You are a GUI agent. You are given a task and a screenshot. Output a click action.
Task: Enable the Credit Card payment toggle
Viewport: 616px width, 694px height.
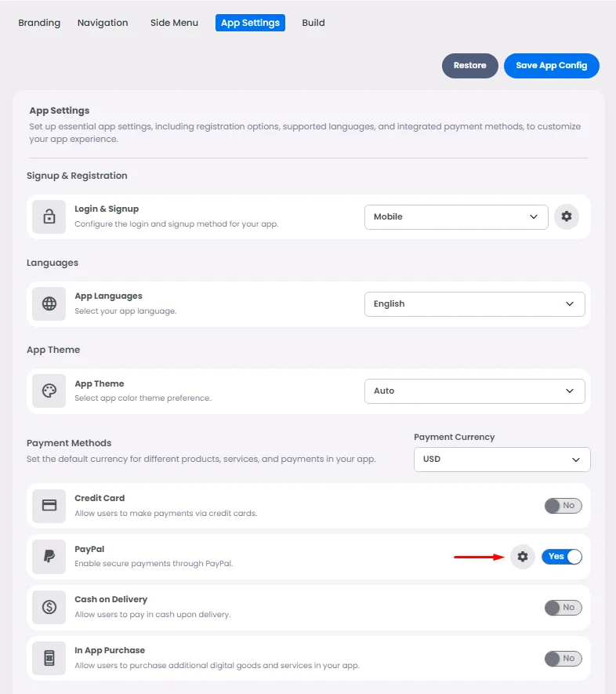[x=563, y=506]
